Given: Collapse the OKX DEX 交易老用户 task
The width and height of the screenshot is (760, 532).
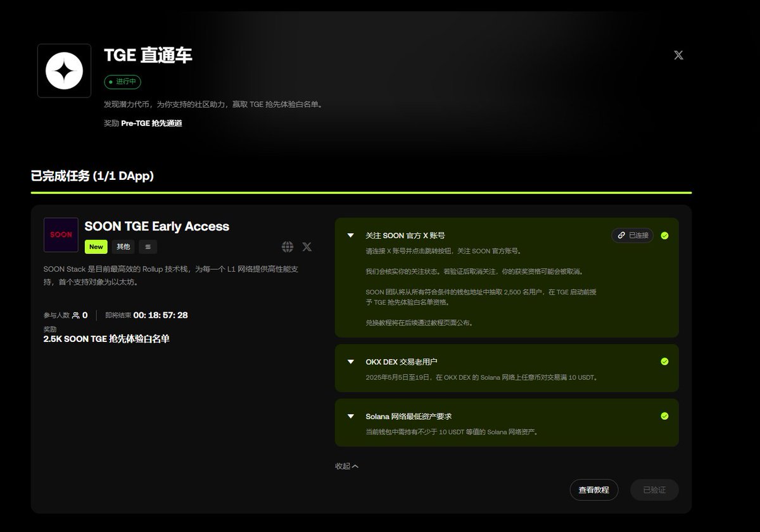Looking at the screenshot, I should coord(350,362).
